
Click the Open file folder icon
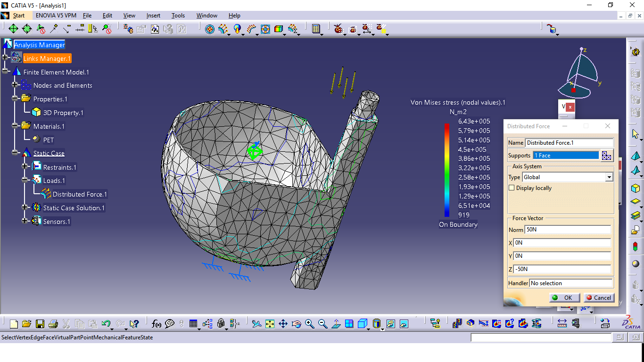(x=27, y=324)
